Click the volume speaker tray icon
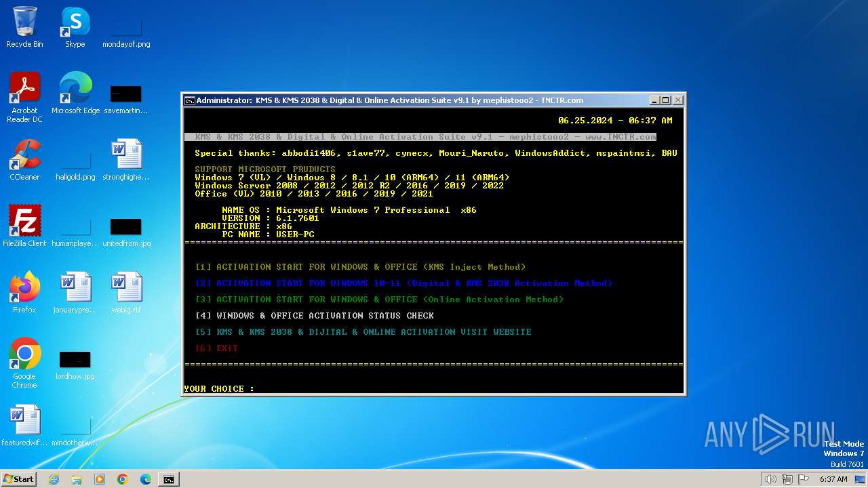The height and width of the screenshot is (488, 868). pos(770,479)
